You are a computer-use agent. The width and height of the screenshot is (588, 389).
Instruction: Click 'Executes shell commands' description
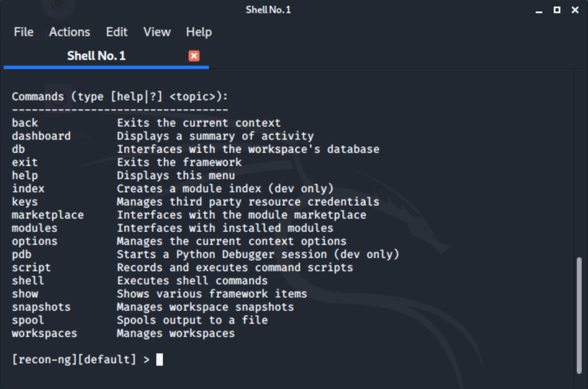click(192, 281)
